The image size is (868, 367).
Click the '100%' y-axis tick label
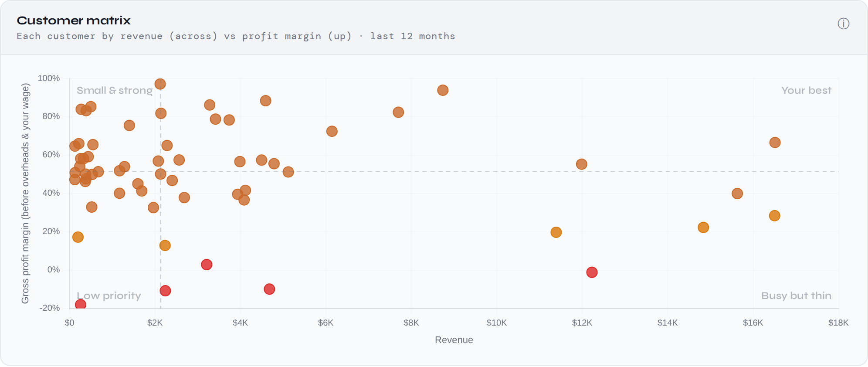tap(49, 78)
